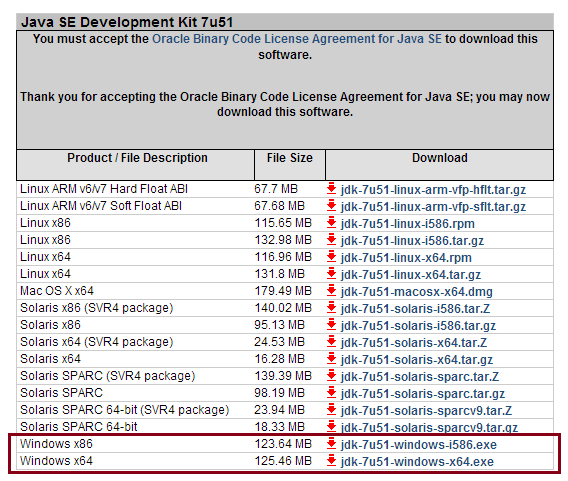The image size is (568, 481).
Task: Click the 140.02 MB file size
Action: click(283, 308)
